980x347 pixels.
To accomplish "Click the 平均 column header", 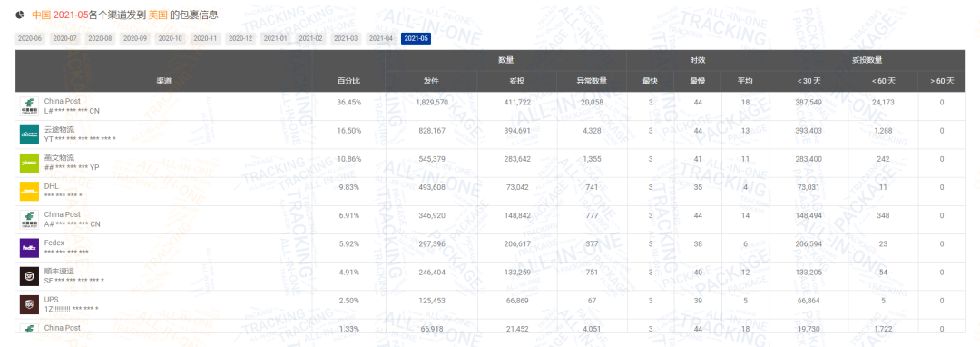I will (x=745, y=81).
